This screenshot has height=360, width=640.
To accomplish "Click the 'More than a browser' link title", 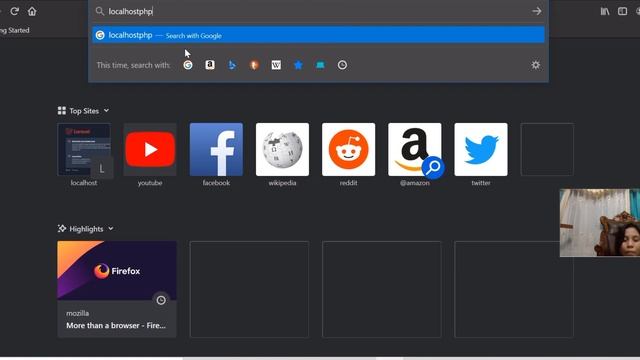I will point(116,325).
